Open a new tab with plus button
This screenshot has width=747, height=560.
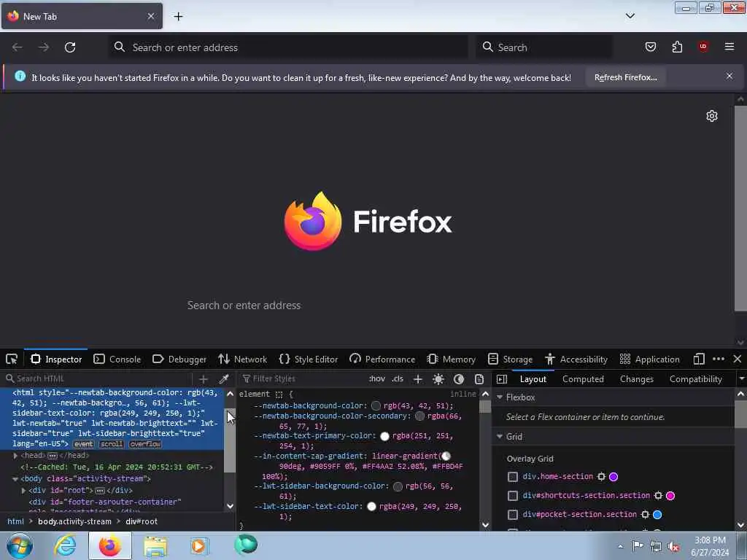[178, 17]
